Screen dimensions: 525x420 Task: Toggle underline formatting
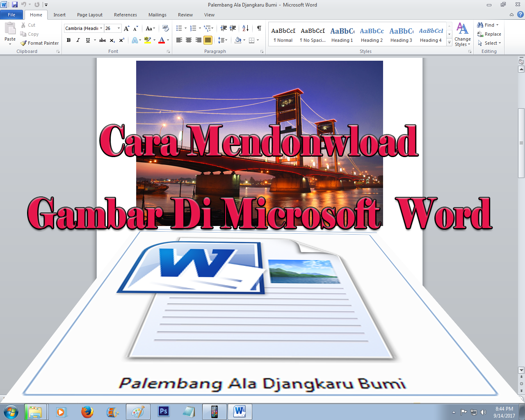(x=88, y=40)
